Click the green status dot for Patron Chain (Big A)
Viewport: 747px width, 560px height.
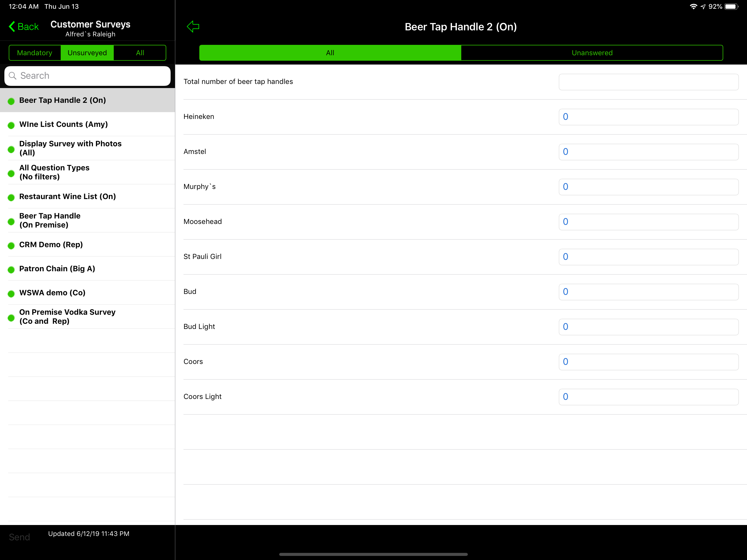click(x=11, y=270)
